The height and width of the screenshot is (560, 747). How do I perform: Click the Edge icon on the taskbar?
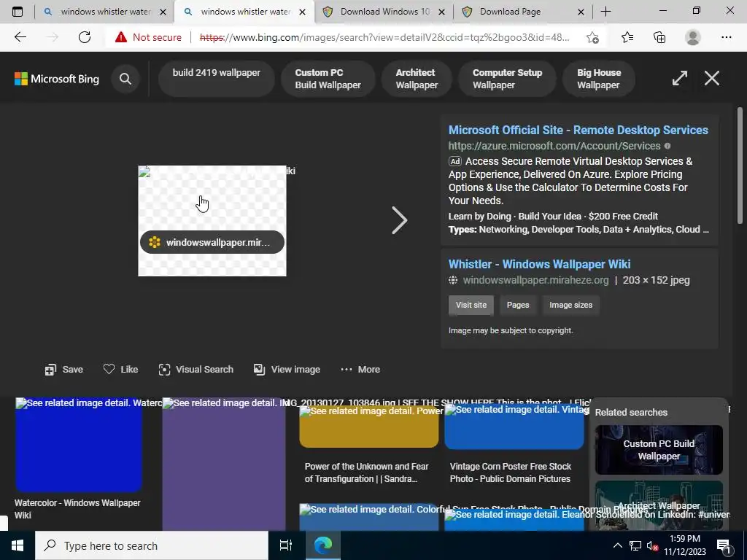(323, 545)
